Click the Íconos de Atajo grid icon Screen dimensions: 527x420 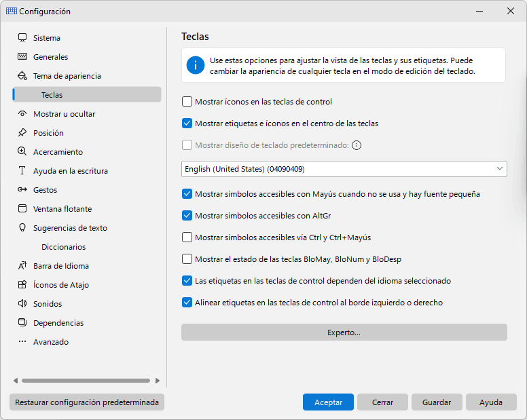coord(22,285)
